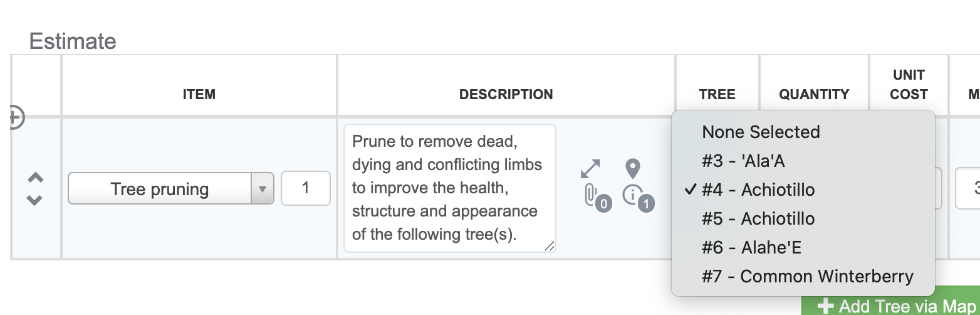The image size is (980, 315).
Task: Select #7 - Common Winterberry
Action: click(x=808, y=276)
